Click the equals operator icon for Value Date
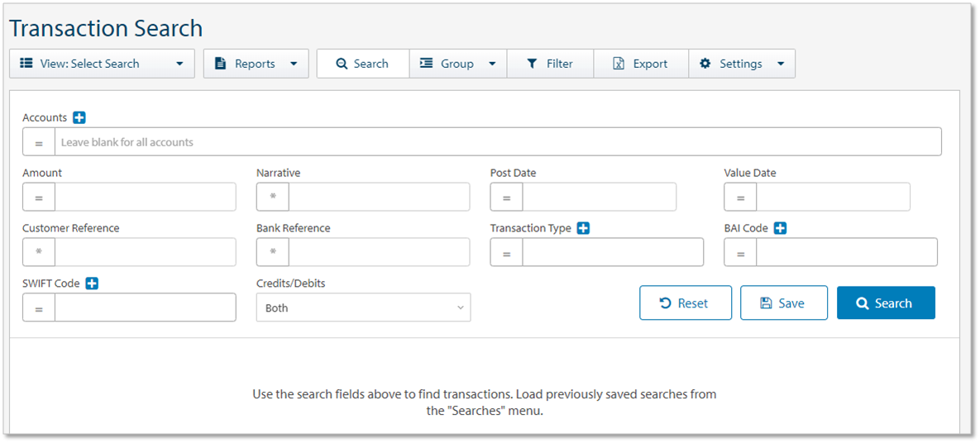980x443 pixels. [x=740, y=198]
